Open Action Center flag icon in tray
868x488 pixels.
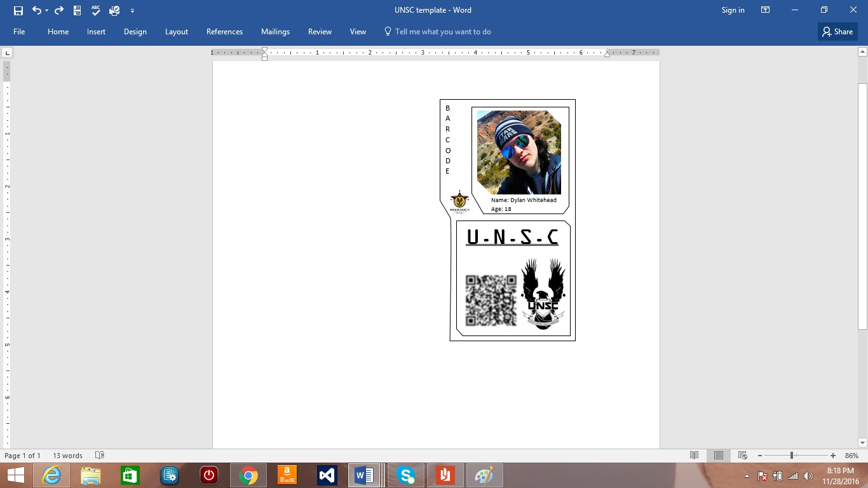(763, 476)
